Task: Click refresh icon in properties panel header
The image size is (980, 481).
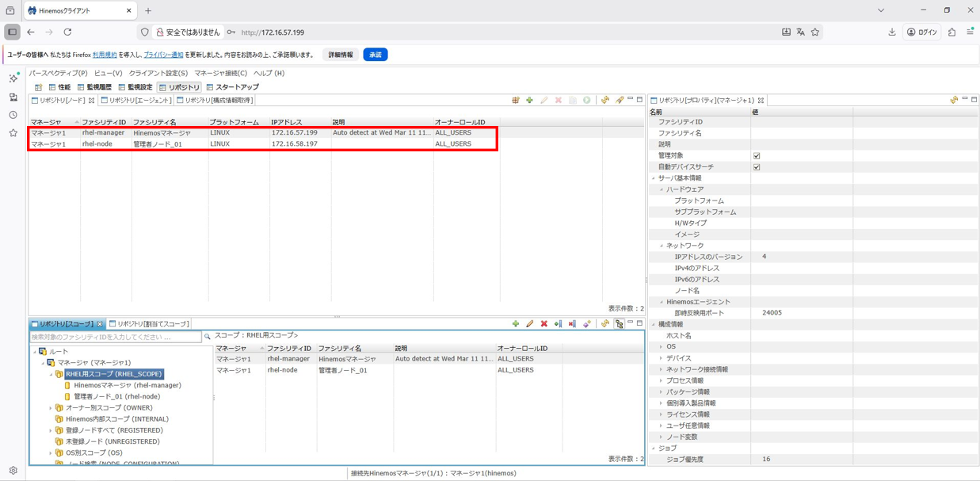Action: (954, 101)
